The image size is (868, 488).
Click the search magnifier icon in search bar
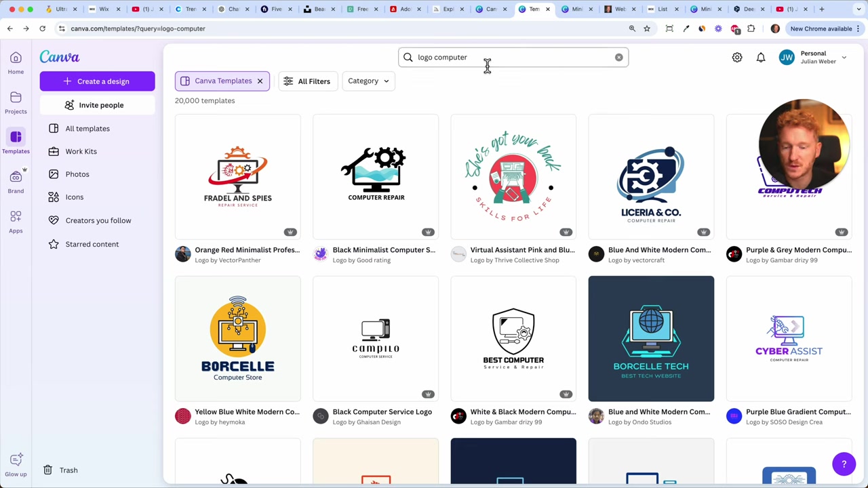click(408, 57)
